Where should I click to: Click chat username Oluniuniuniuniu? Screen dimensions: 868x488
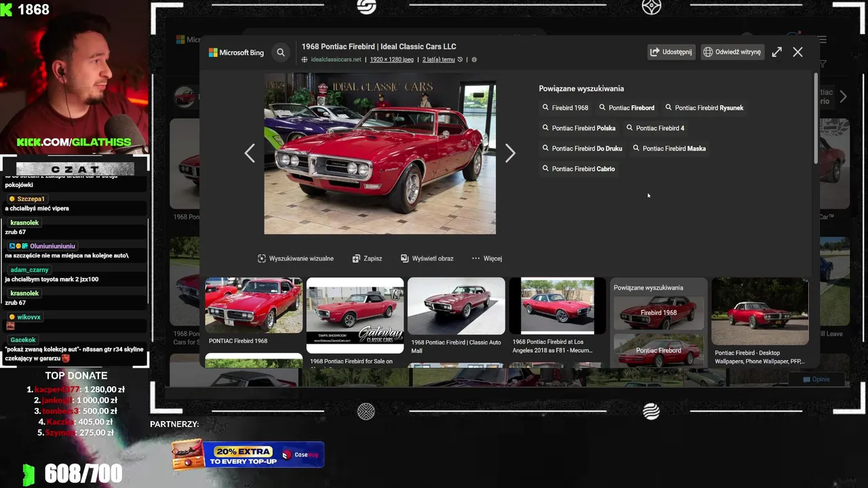point(52,246)
